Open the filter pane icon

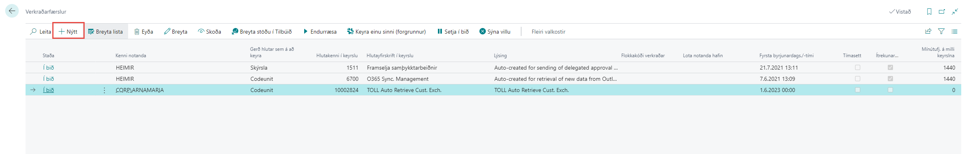tap(941, 31)
